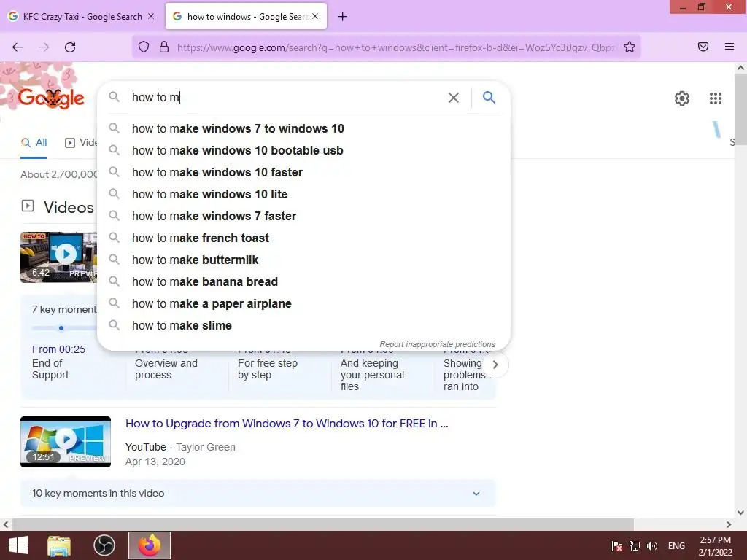Choose suggestion make windows 10 lite
The width and height of the screenshot is (747, 560).
(303, 194)
